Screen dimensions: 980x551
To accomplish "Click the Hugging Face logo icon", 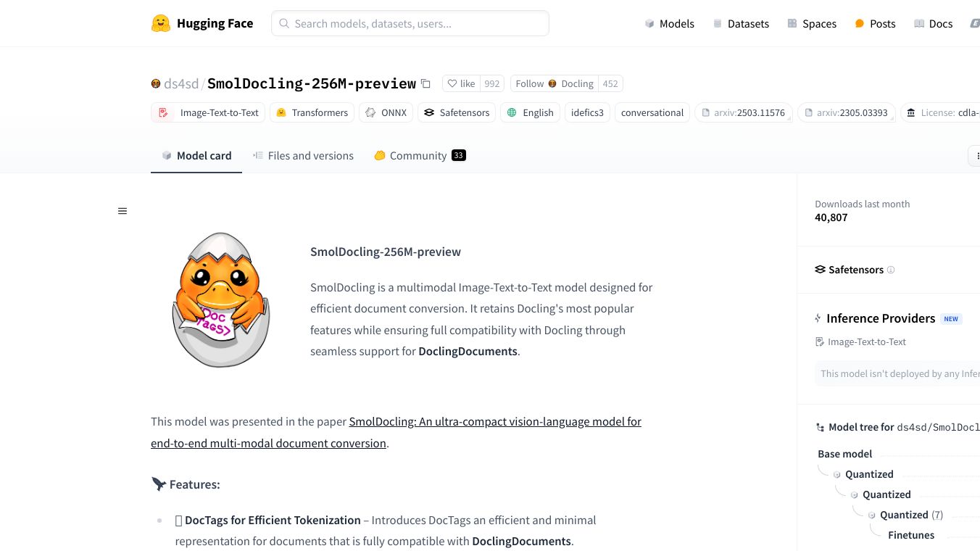I will pos(160,23).
